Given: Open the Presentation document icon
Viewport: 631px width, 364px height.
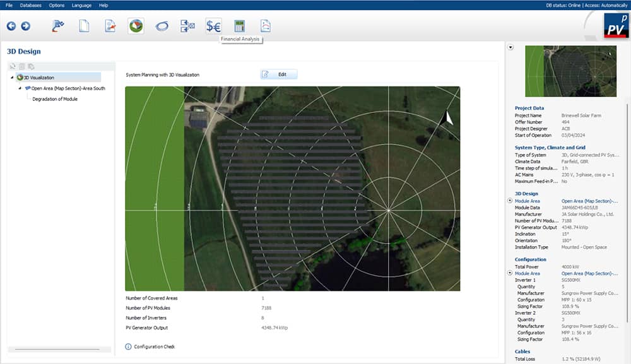Looking at the screenshot, I should (266, 26).
